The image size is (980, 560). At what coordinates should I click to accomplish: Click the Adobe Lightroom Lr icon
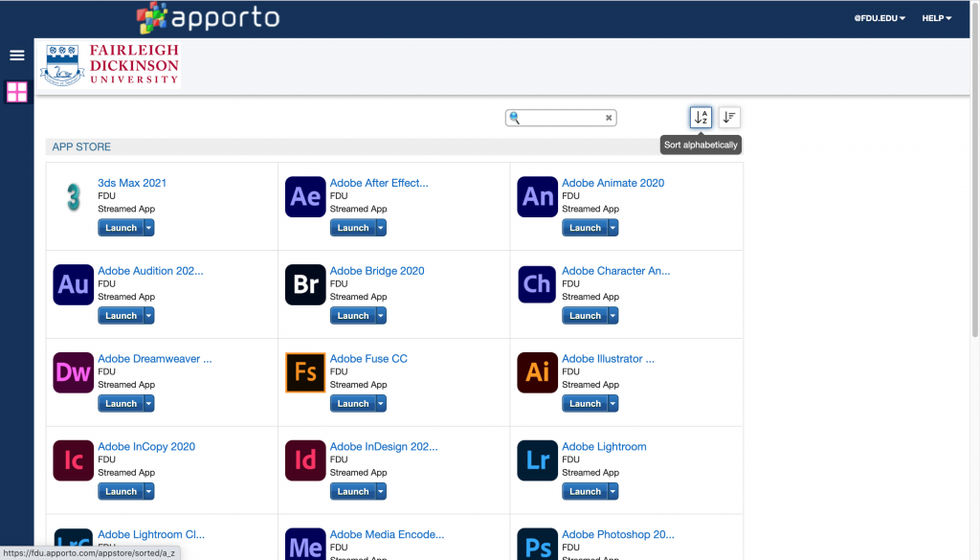[538, 460]
